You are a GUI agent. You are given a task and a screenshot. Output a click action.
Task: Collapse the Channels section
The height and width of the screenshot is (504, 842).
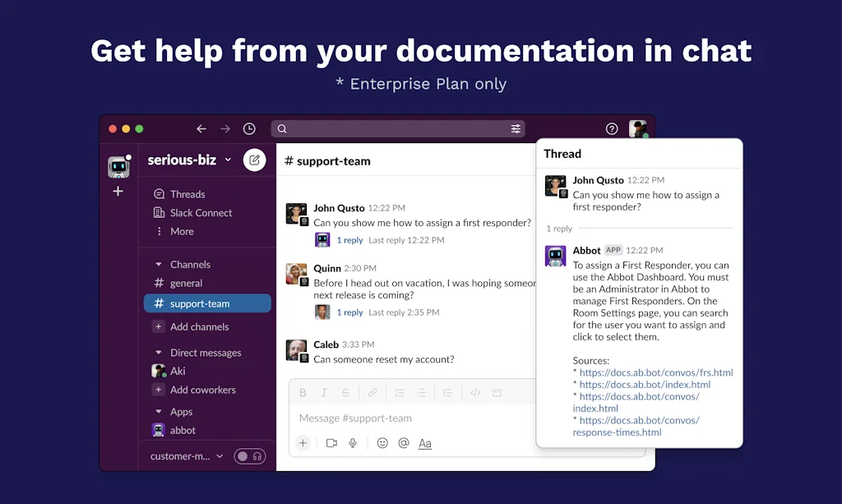pos(159,265)
